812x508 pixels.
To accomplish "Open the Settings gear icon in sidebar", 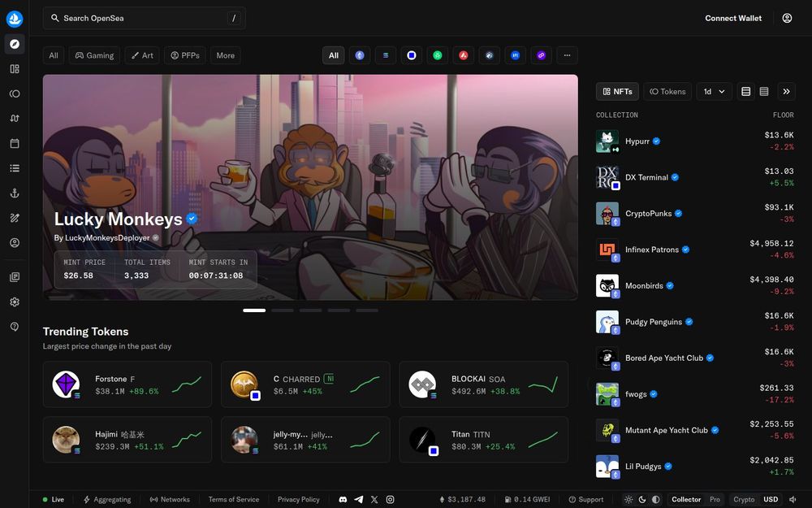I will pyautogui.click(x=15, y=302).
